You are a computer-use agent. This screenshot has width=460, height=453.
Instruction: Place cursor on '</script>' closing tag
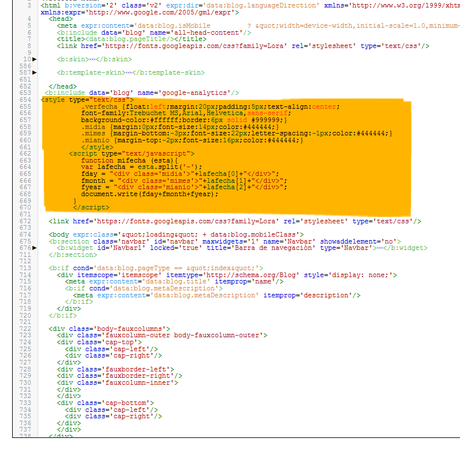91,207
